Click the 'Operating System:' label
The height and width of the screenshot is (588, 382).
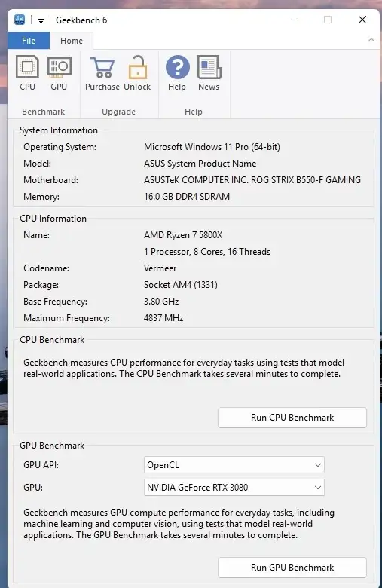click(60, 147)
